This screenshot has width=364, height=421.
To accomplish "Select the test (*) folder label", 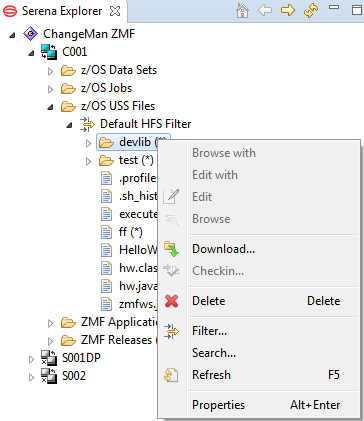I will point(136,160).
